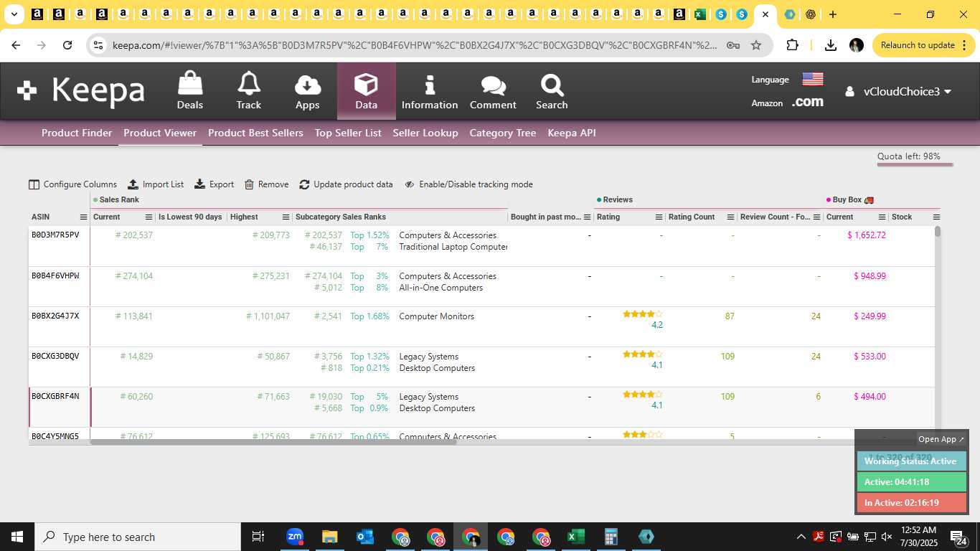Open the Windows Start menu

click(x=17, y=537)
